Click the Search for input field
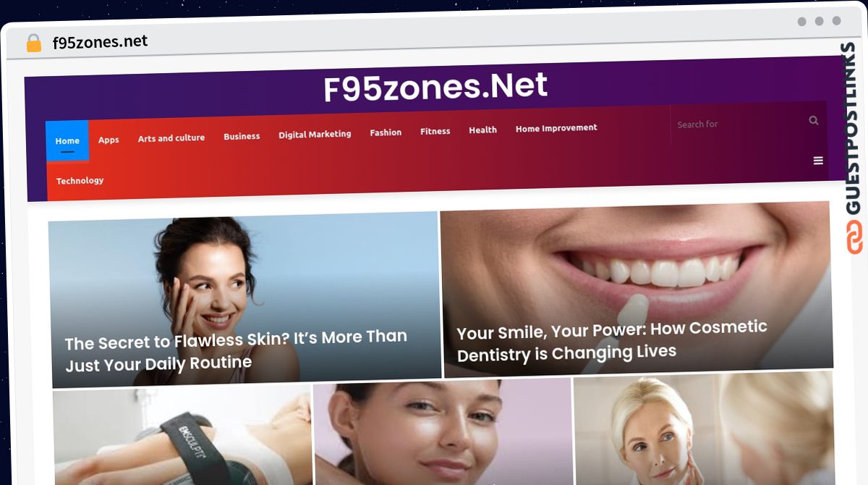This screenshot has height=485, width=868. tap(738, 124)
